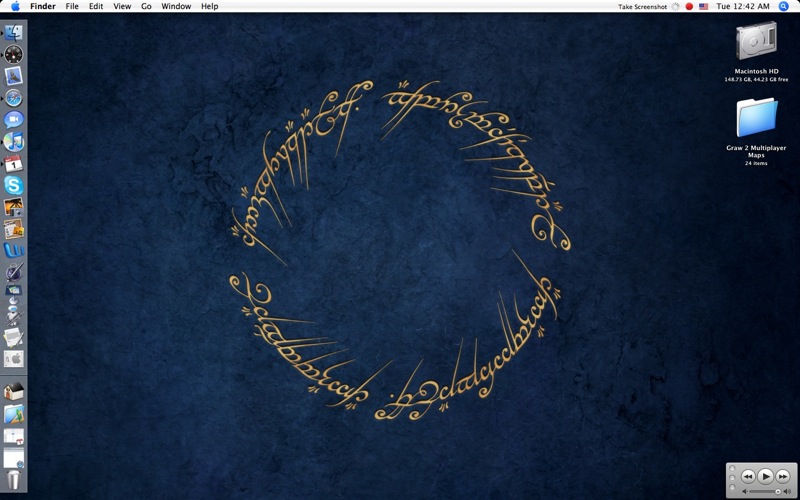Open Mail stamp icon in Dock

pyautogui.click(x=14, y=76)
